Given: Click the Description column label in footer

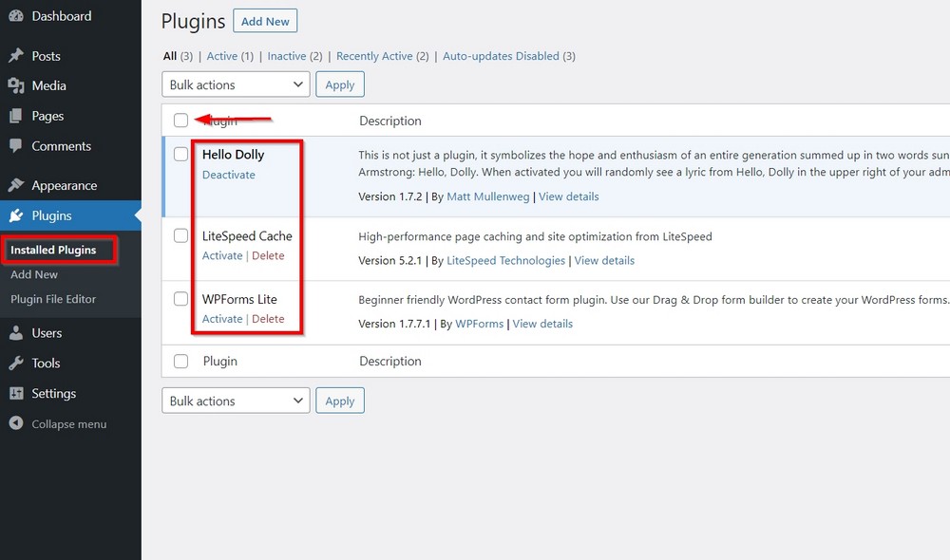Looking at the screenshot, I should pyautogui.click(x=390, y=362).
